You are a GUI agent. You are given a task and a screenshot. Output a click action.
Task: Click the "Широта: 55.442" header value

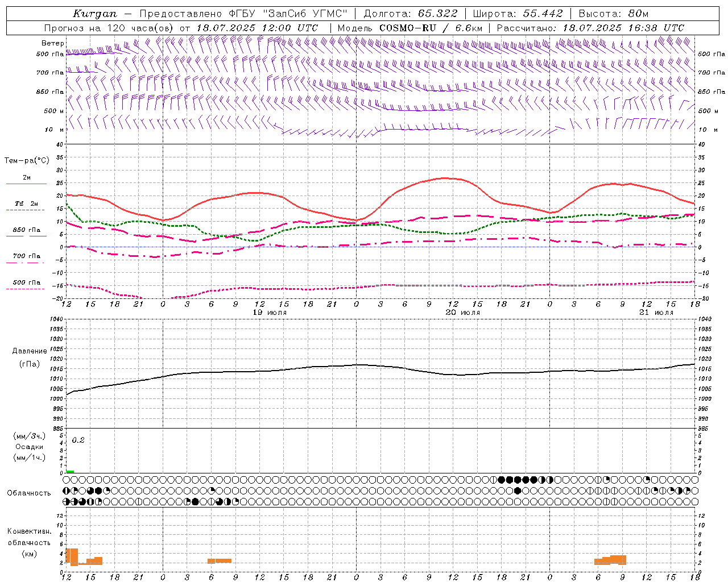coord(518,14)
